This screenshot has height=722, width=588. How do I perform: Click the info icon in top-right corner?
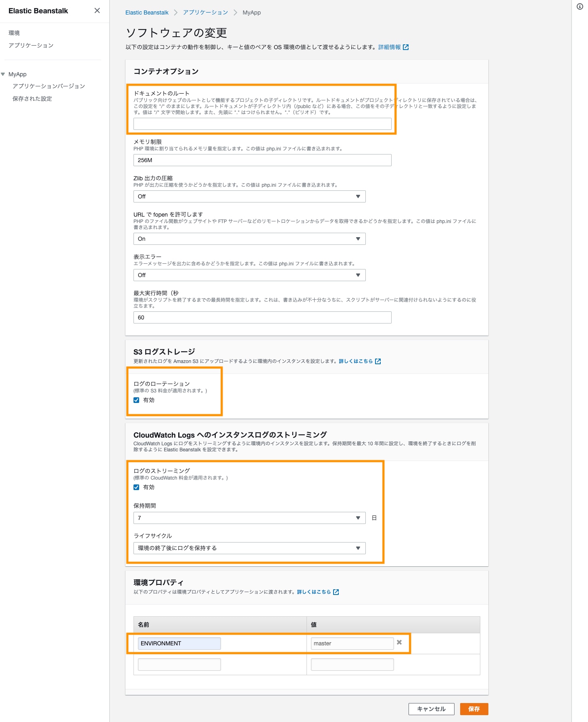click(580, 6)
